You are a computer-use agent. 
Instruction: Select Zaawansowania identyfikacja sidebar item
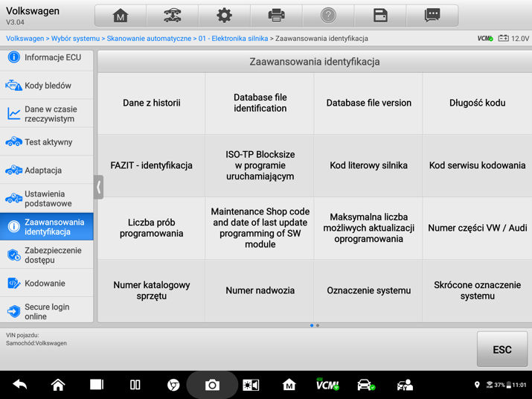(46, 227)
